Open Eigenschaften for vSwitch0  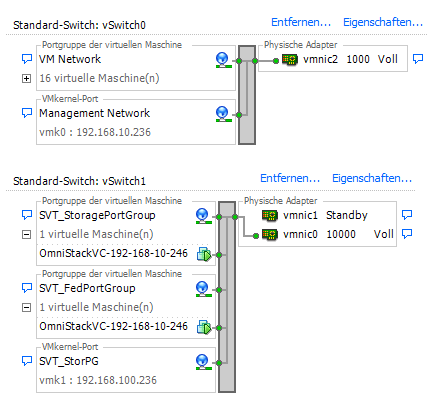[383, 22]
